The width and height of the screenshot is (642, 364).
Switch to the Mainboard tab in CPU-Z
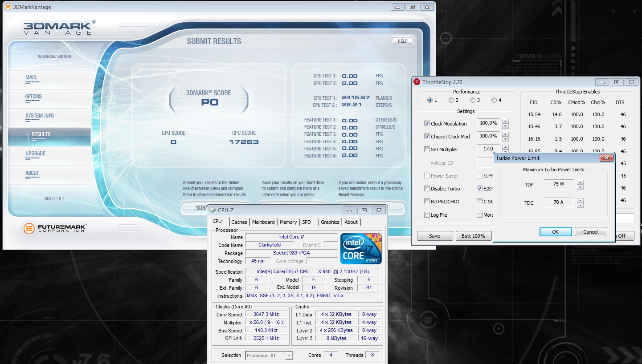(x=263, y=222)
